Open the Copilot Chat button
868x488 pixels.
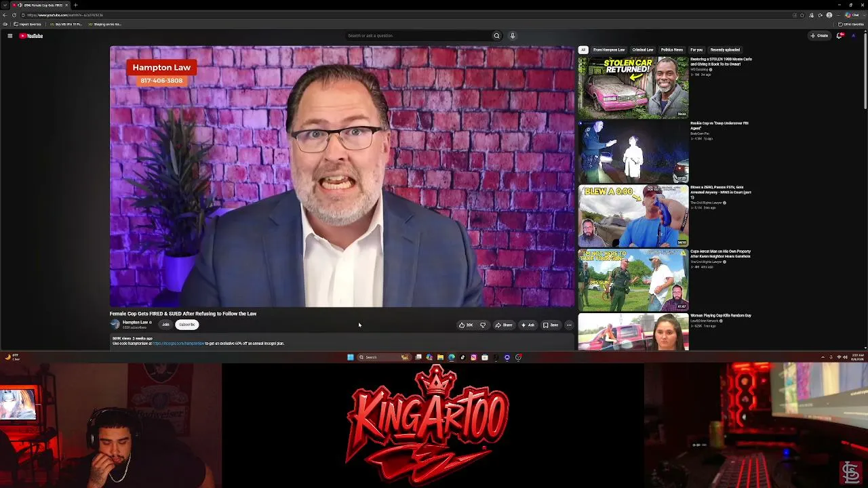pyautogui.click(x=854, y=15)
